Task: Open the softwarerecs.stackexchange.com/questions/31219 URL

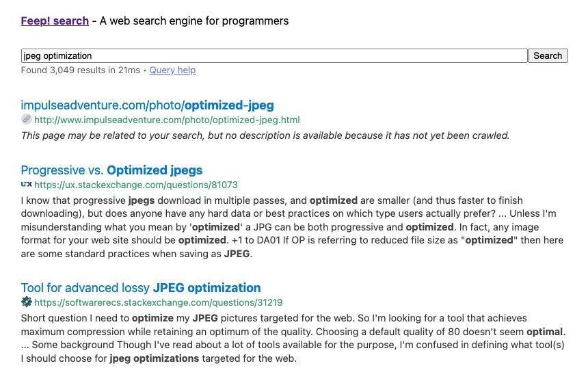Action: pyautogui.click(x=158, y=302)
